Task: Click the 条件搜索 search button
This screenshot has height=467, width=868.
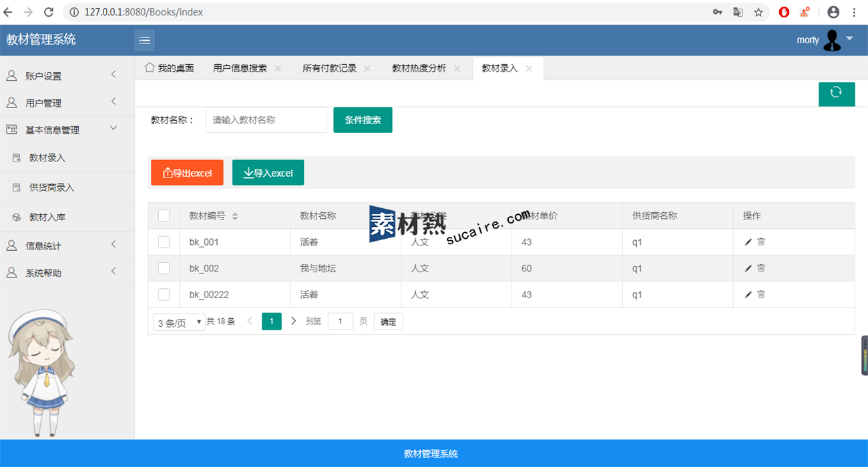Action: 363,120
